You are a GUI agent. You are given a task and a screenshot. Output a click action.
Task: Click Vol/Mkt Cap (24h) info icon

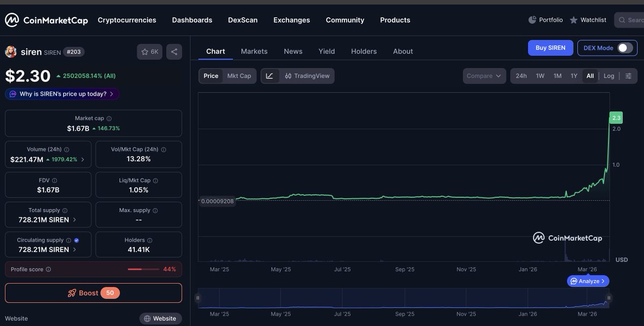coord(164,150)
